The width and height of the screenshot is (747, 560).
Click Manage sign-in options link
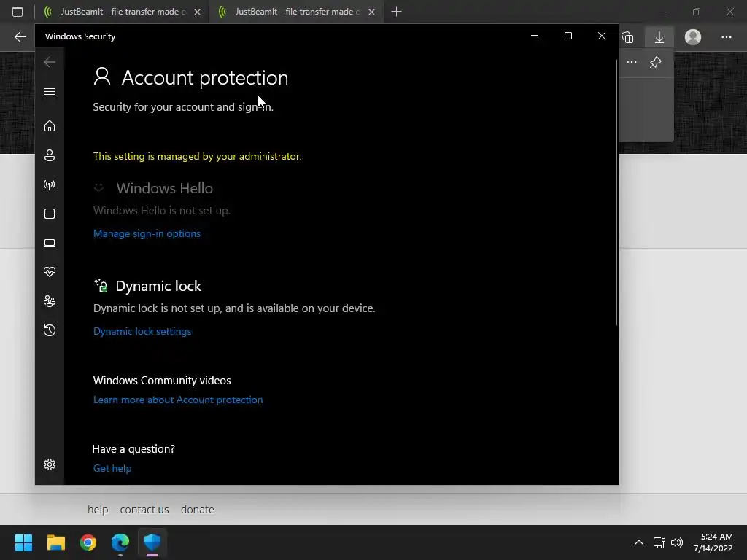(x=147, y=233)
